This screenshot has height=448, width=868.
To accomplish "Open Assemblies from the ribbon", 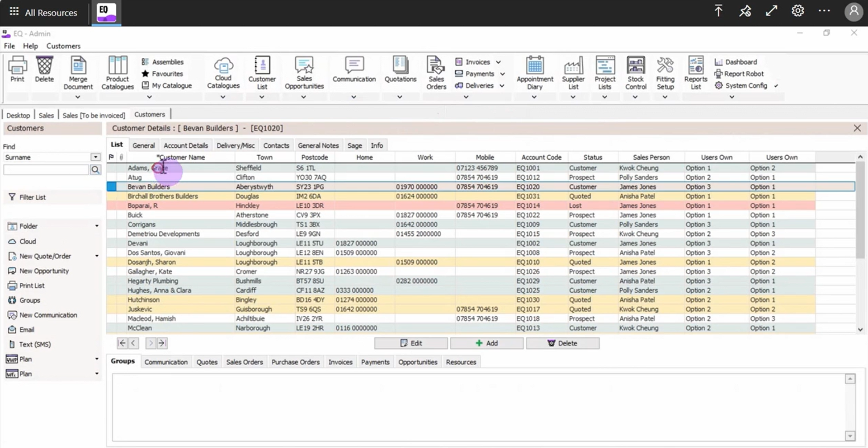I will [x=162, y=62].
